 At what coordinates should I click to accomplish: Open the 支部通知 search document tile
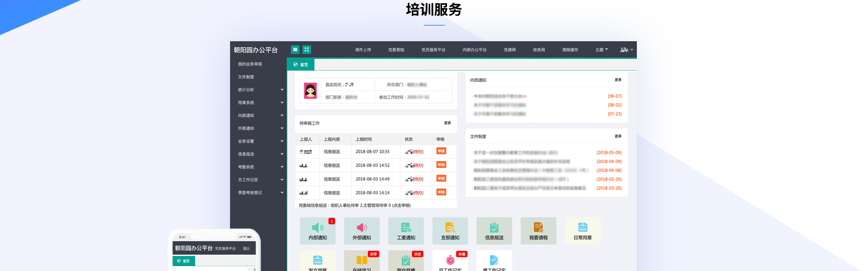pyautogui.click(x=450, y=231)
